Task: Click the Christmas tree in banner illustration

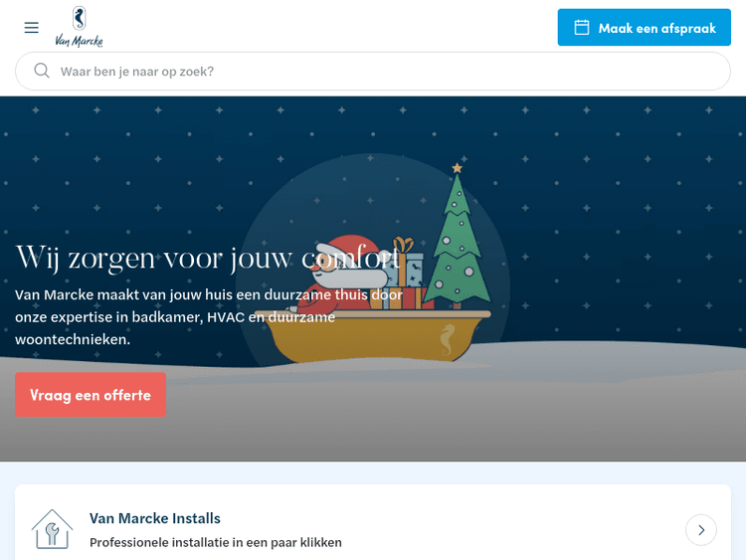Action: pos(458,237)
